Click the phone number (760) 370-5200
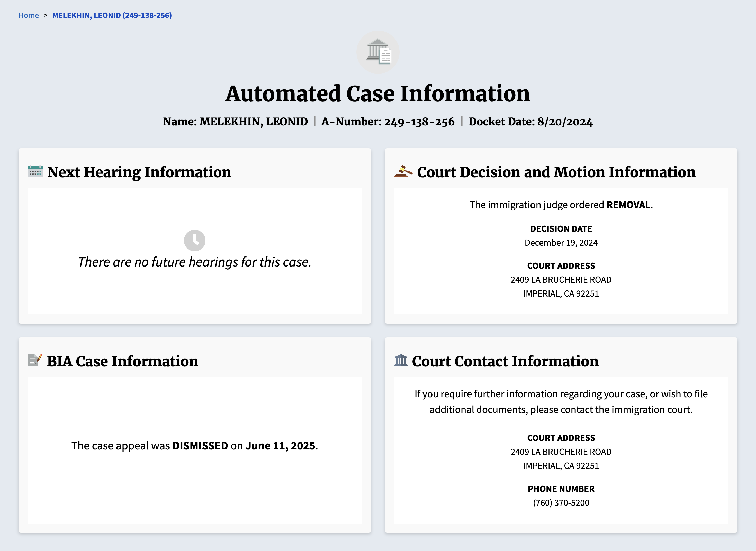The width and height of the screenshot is (756, 551). (561, 503)
